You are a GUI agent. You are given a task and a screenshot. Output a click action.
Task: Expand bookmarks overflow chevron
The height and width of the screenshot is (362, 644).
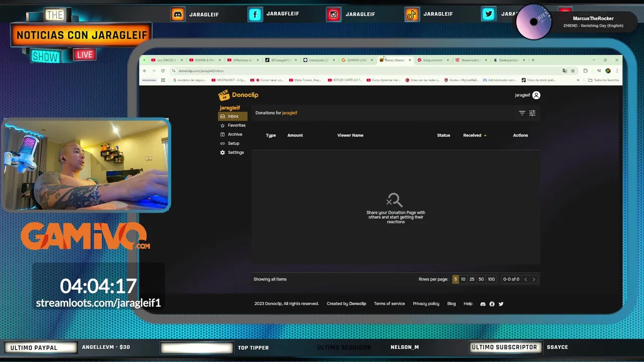[578, 80]
